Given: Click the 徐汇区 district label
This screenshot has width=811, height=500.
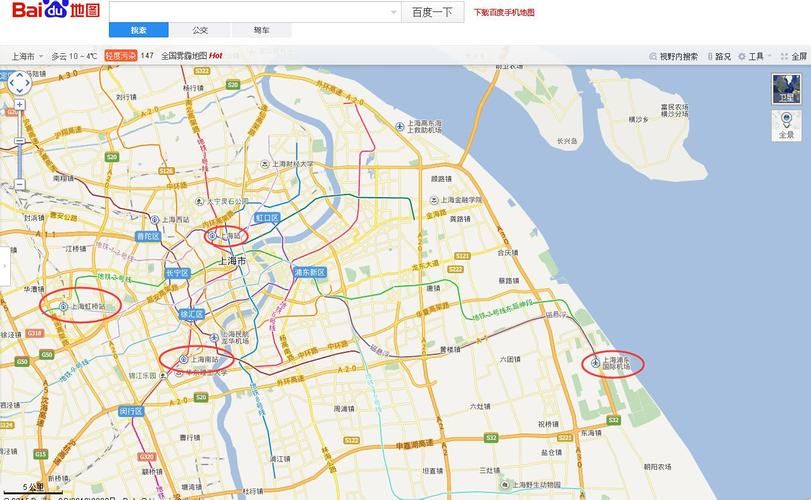Looking at the screenshot, I should click(192, 314).
